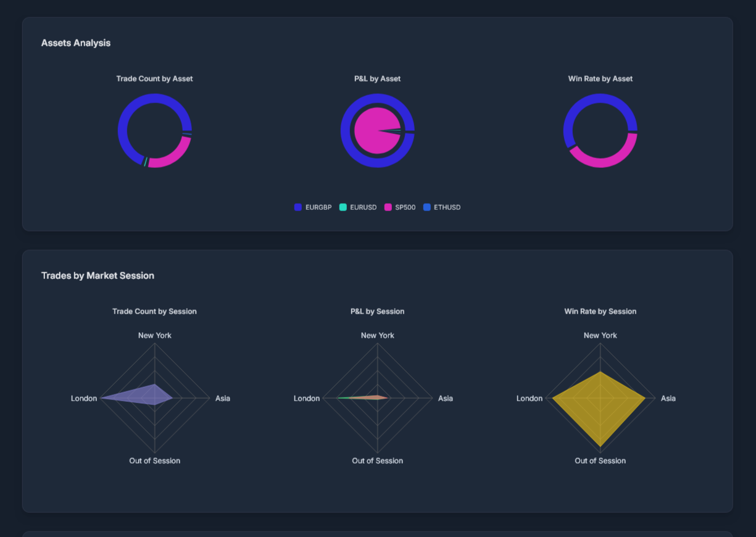Click the Win Rate by Session radar chart
The height and width of the screenshot is (537, 756).
(x=600, y=398)
